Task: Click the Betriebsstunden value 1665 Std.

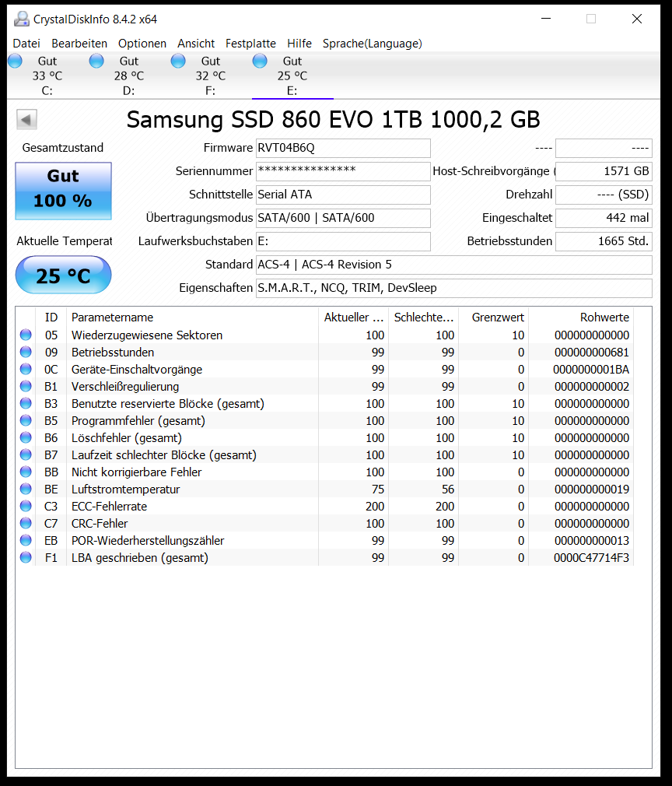Action: [x=604, y=241]
